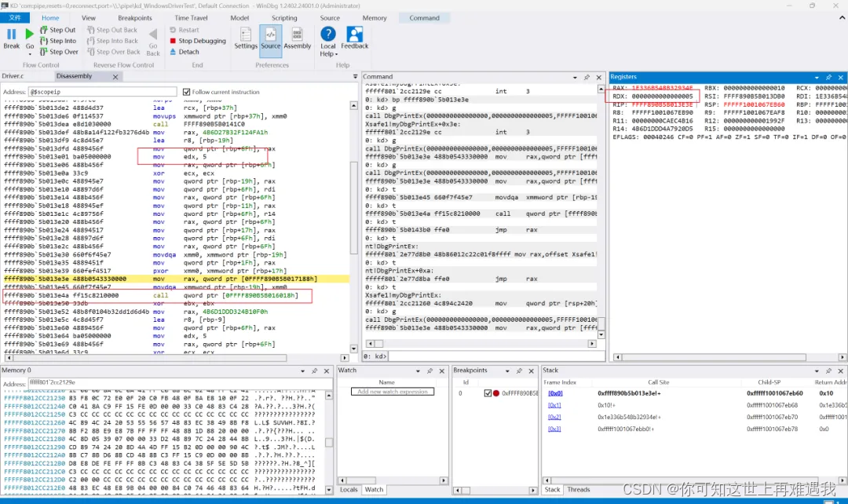Click the Command window horizontal scrollbar
Image resolution: width=848 pixels, height=504 pixels.
(x=481, y=343)
